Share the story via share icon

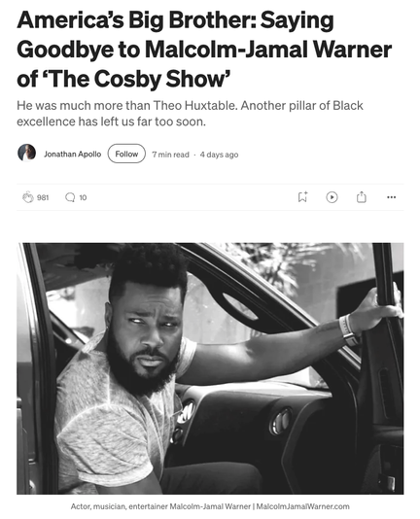pos(362,197)
